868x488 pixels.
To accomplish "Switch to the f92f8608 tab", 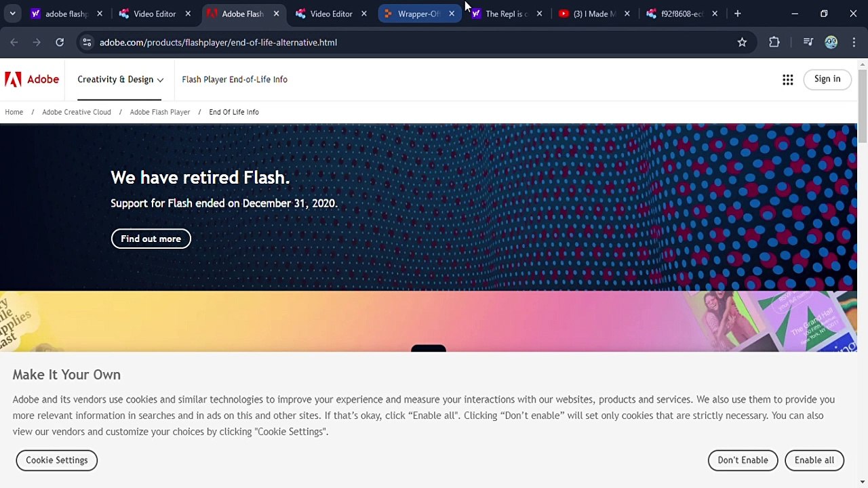I will click(682, 14).
